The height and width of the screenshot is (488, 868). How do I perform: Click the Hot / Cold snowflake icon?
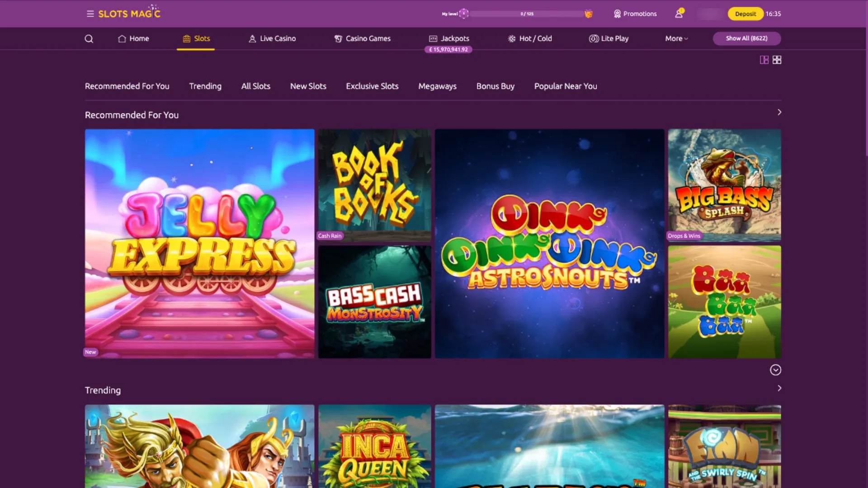click(x=512, y=38)
